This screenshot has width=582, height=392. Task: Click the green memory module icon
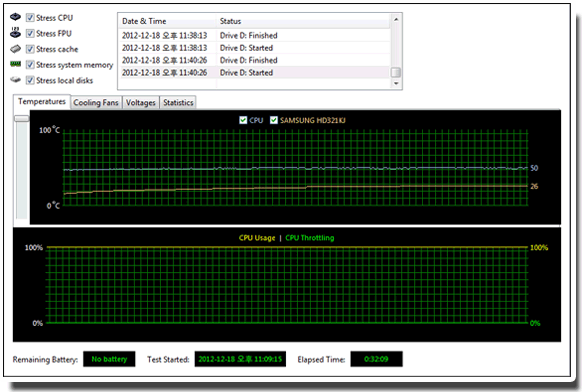[15, 64]
